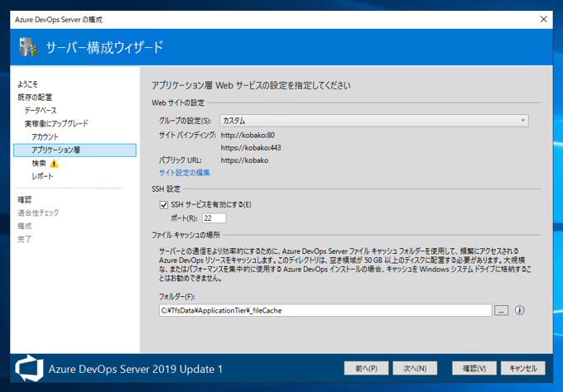The height and width of the screenshot is (392, 563).
Task: Select 確認 step in sidebar
Action: (25, 200)
